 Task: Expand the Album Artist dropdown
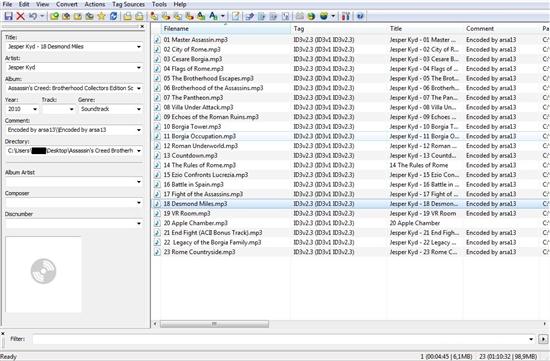(x=139, y=182)
